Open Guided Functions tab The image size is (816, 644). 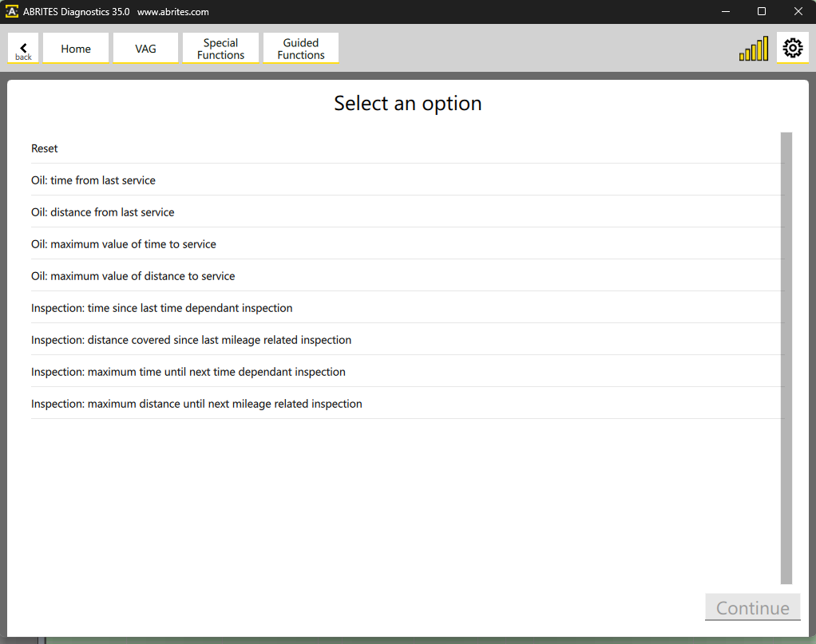(301, 49)
